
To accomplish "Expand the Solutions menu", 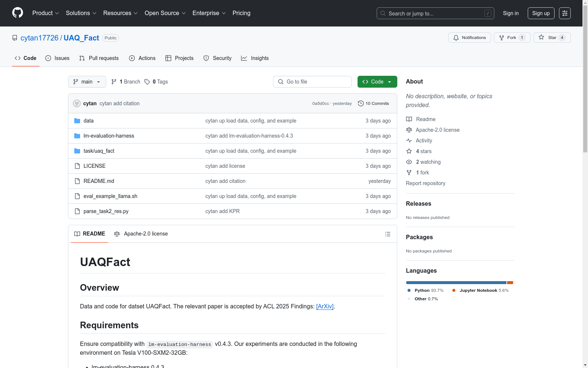I will click(x=81, y=13).
